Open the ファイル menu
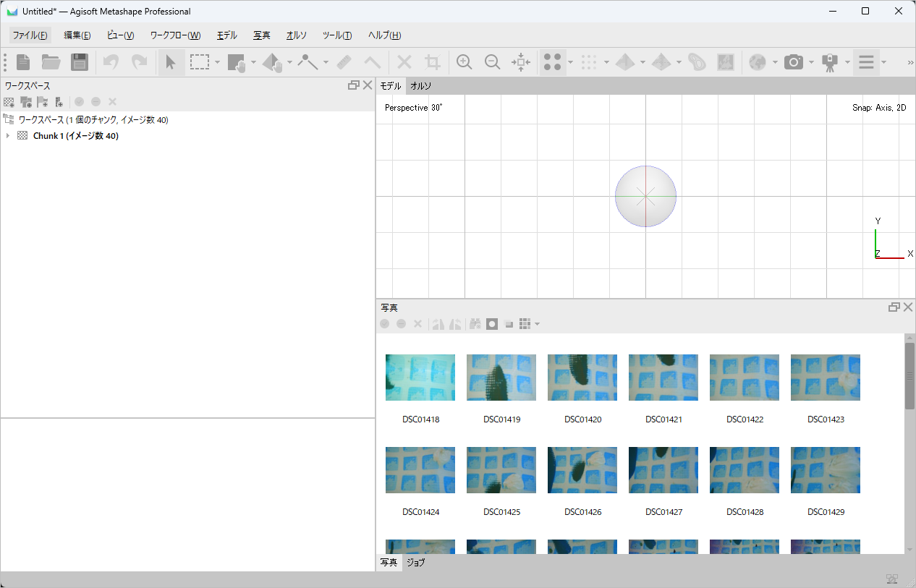Viewport: 916px width, 588px height. point(30,35)
